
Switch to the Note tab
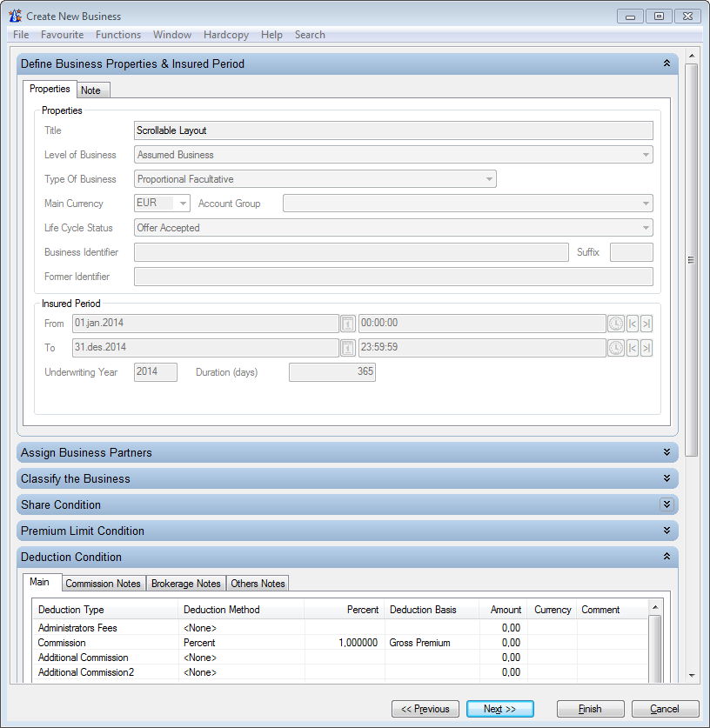click(x=92, y=89)
